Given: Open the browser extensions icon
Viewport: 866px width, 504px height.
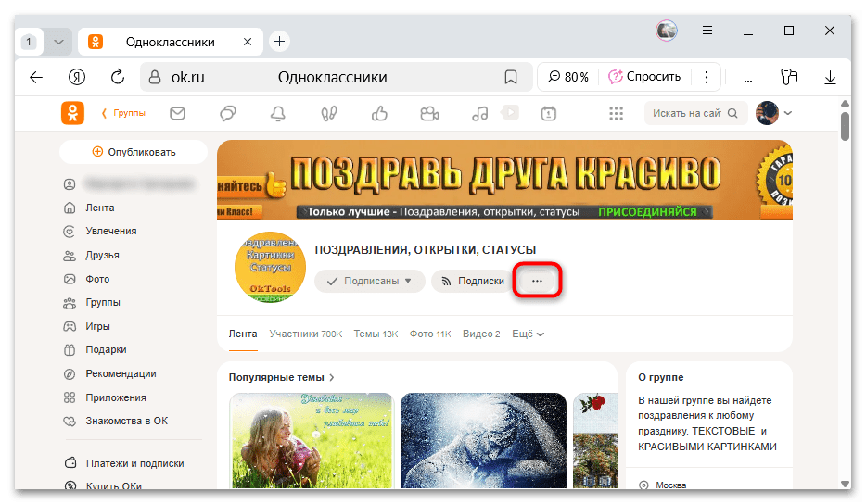Looking at the screenshot, I should 789,77.
